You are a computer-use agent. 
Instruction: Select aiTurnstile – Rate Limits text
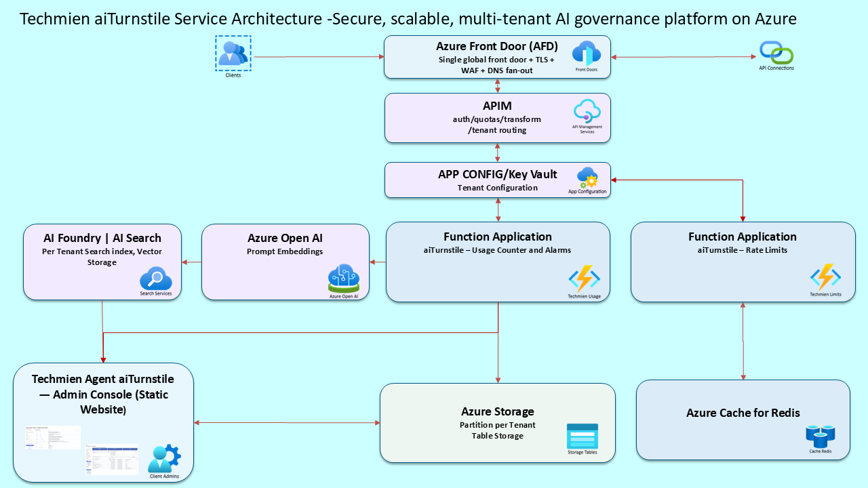point(743,250)
